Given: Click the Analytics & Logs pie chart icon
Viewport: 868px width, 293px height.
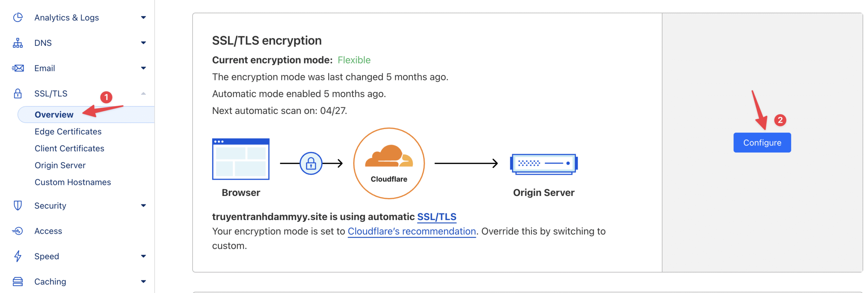Looking at the screenshot, I should (x=18, y=17).
